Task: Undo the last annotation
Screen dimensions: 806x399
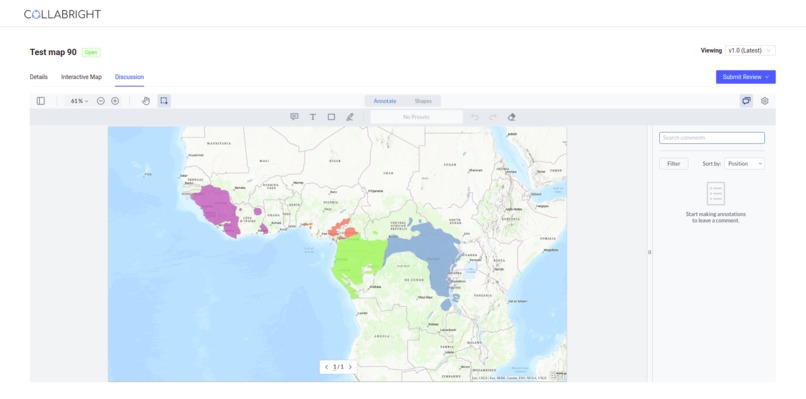Action: (474, 117)
